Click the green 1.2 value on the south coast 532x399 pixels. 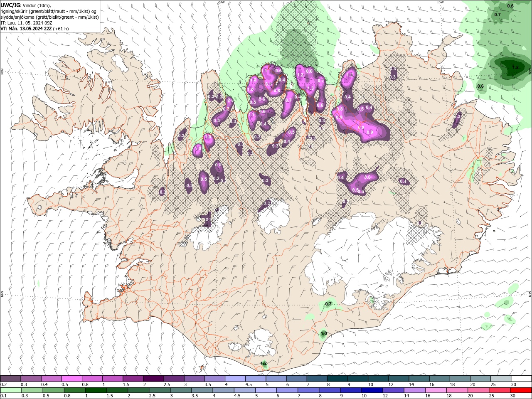coord(264,363)
